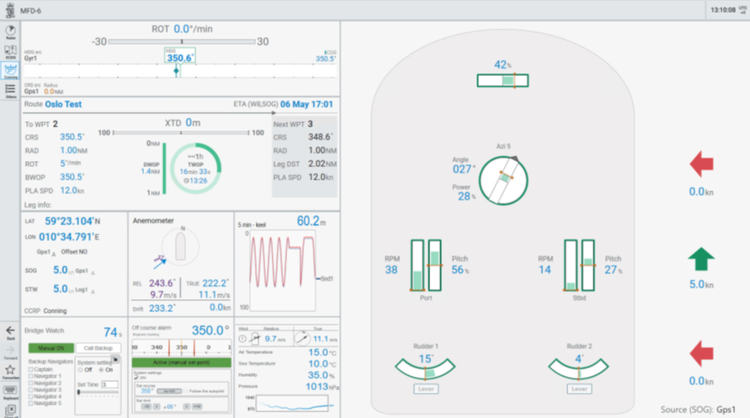
Task: Click the red bow transverse speed arrow
Action: tap(702, 164)
